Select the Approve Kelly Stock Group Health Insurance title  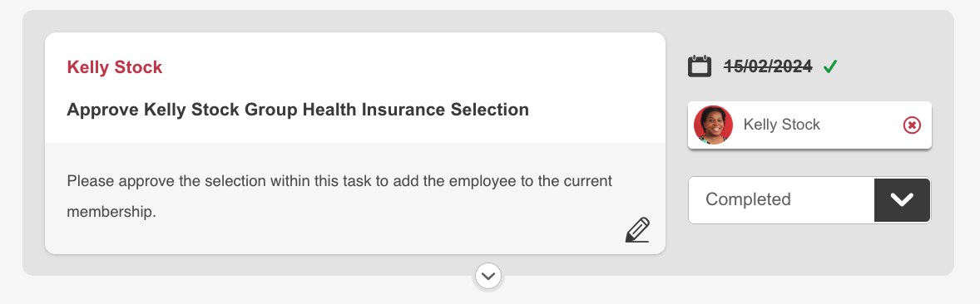tap(298, 110)
